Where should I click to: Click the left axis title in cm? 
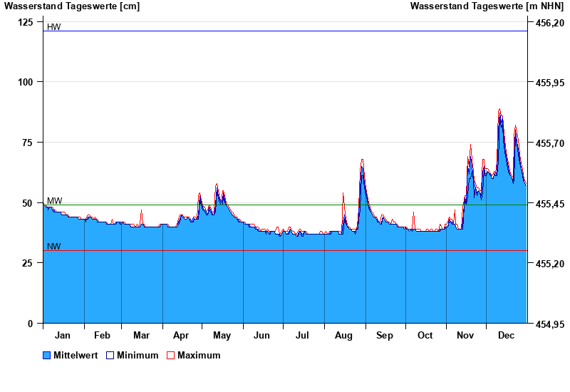[x=72, y=6]
